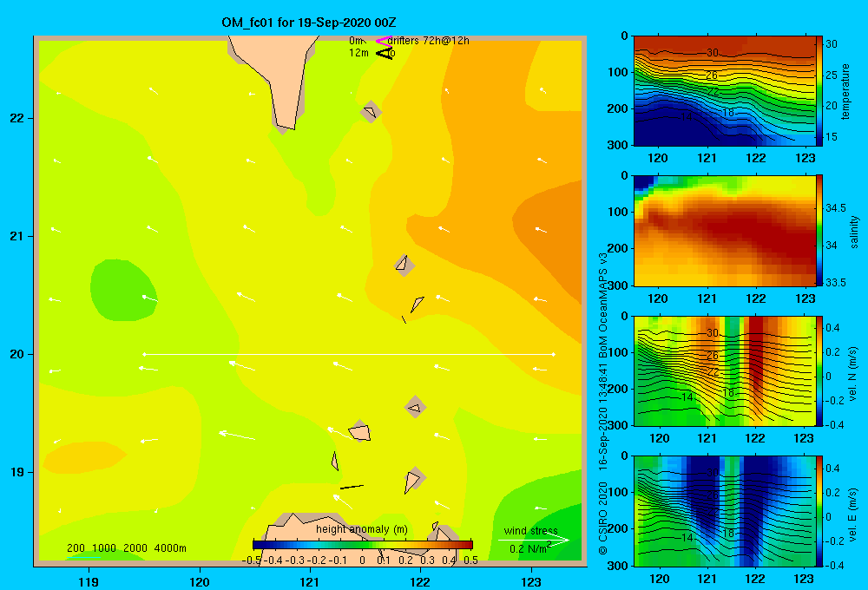Click the black 12m drifter marker in legend

pos(385,53)
